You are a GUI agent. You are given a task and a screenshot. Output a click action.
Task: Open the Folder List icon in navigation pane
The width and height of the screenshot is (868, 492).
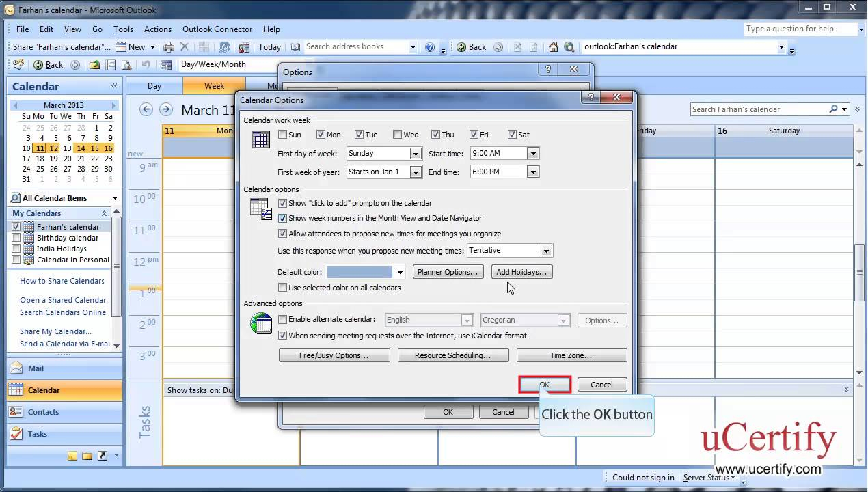click(87, 456)
